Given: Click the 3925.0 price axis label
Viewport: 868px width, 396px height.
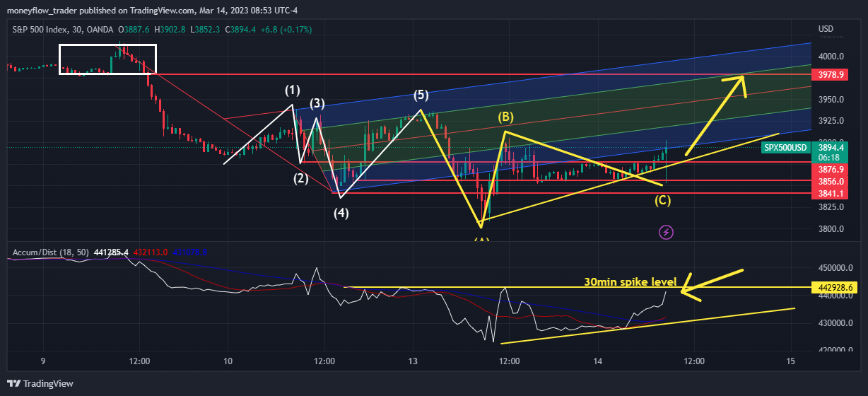Looking at the screenshot, I should (831, 122).
